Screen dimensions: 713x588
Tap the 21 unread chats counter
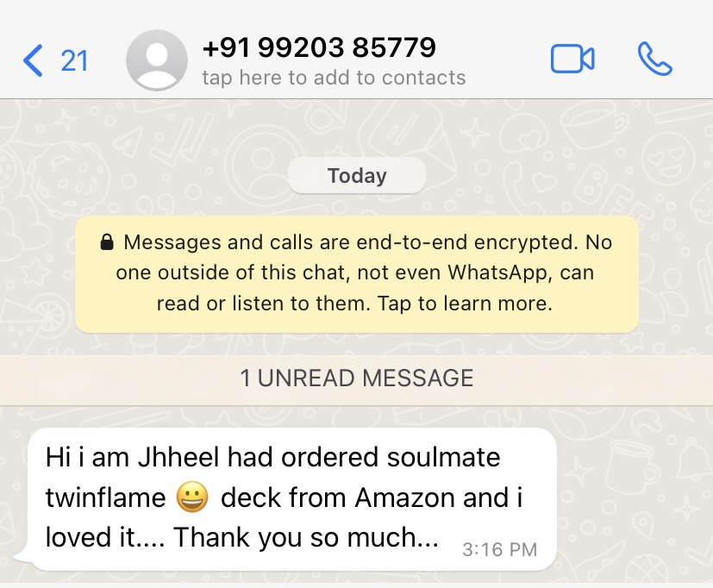pyautogui.click(x=74, y=60)
